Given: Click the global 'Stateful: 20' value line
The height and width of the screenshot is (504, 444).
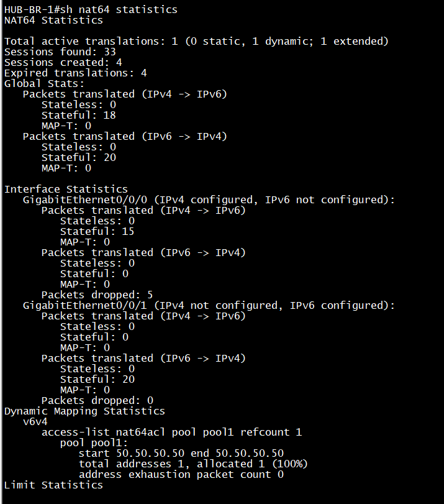Looking at the screenshot, I should [x=79, y=157].
